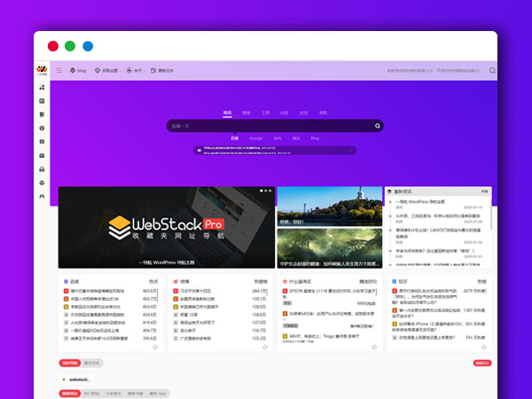The height and width of the screenshot is (399, 532).
Task: Switch to the 搜索 search category tab
Action: click(246, 113)
